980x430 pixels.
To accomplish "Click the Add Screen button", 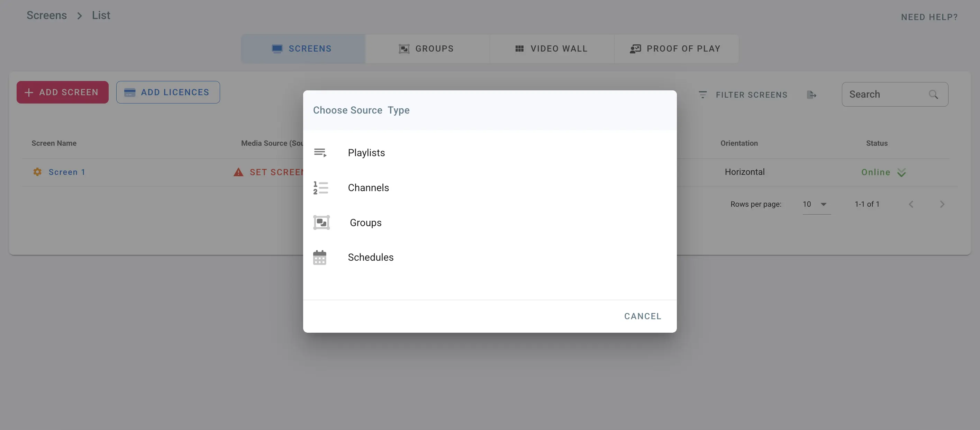I will click(x=62, y=92).
